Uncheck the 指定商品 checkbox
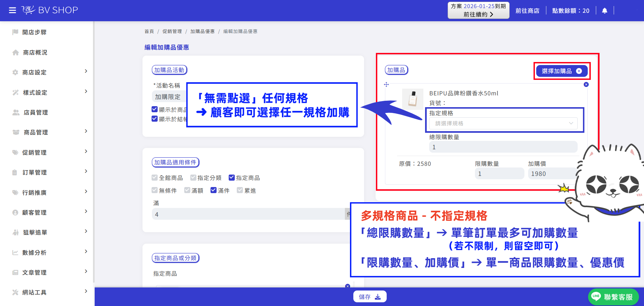644x306 pixels. coord(231,178)
